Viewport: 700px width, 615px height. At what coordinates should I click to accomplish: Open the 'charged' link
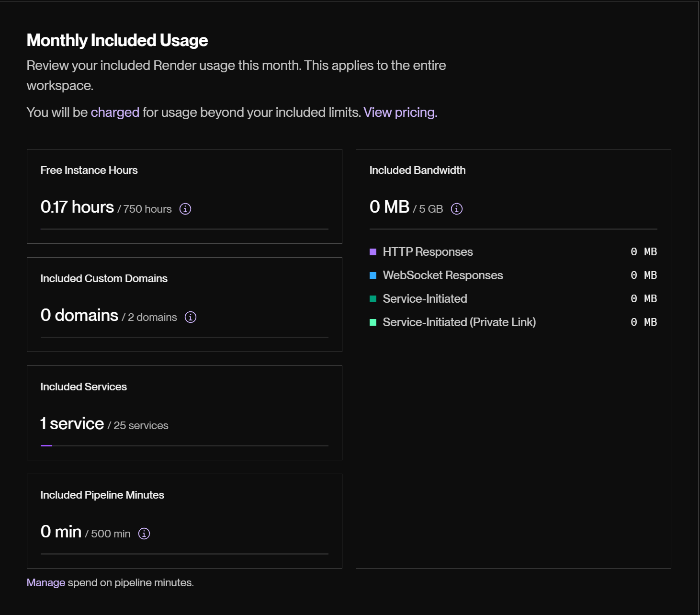(x=115, y=112)
